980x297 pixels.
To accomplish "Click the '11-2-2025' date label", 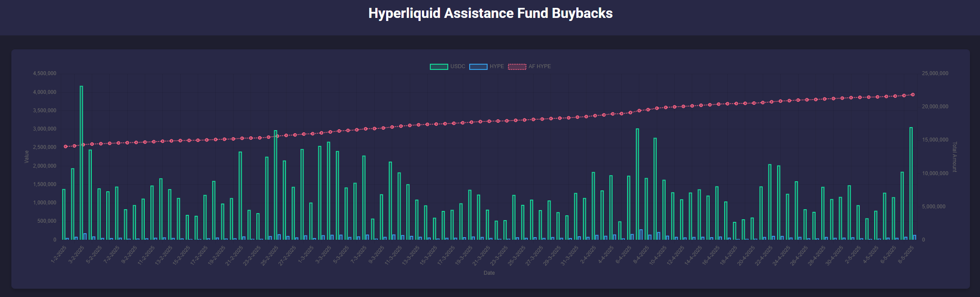I will pyautogui.click(x=146, y=256).
